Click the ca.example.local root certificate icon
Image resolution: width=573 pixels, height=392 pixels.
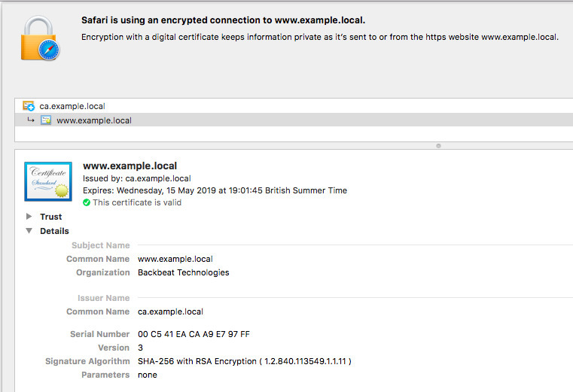(x=29, y=106)
